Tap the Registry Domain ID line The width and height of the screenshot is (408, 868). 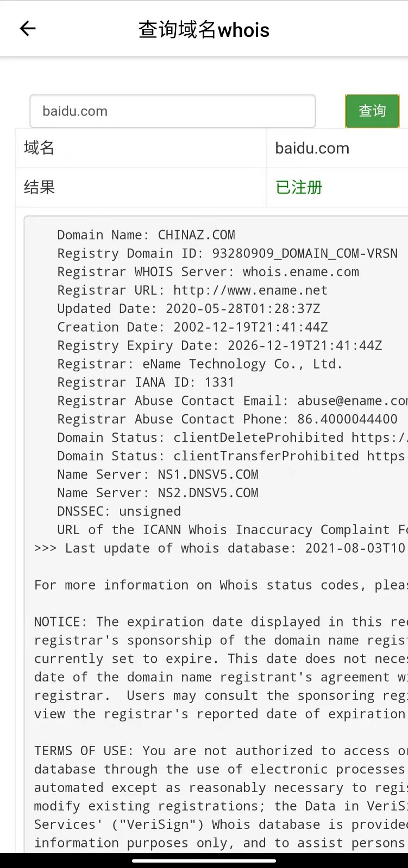pyautogui.click(x=227, y=254)
